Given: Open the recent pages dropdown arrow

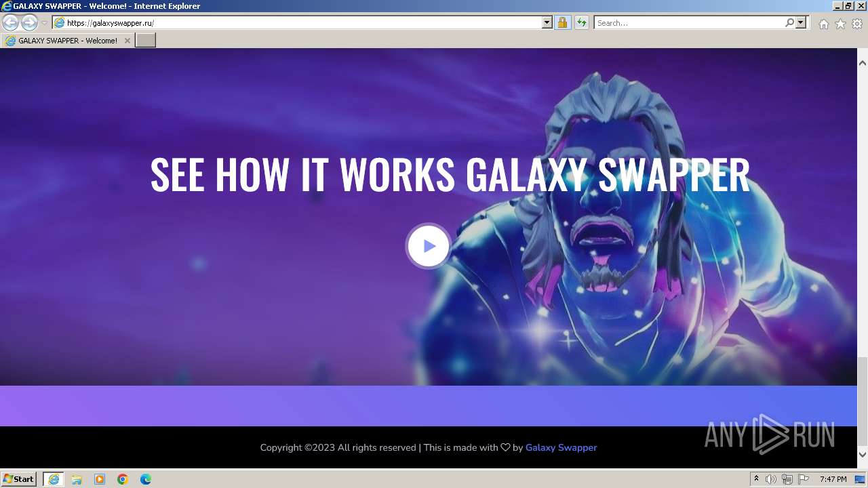Looking at the screenshot, I should pyautogui.click(x=44, y=23).
